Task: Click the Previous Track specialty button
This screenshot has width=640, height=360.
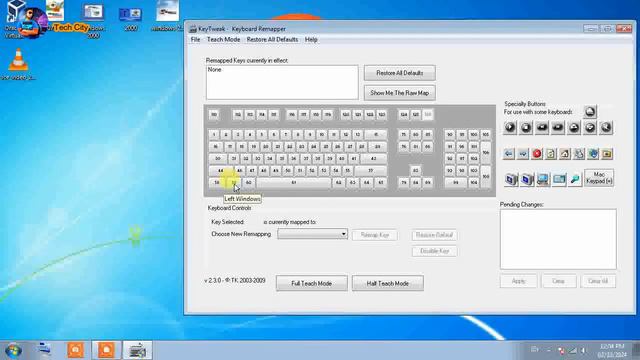Action: [x=542, y=128]
